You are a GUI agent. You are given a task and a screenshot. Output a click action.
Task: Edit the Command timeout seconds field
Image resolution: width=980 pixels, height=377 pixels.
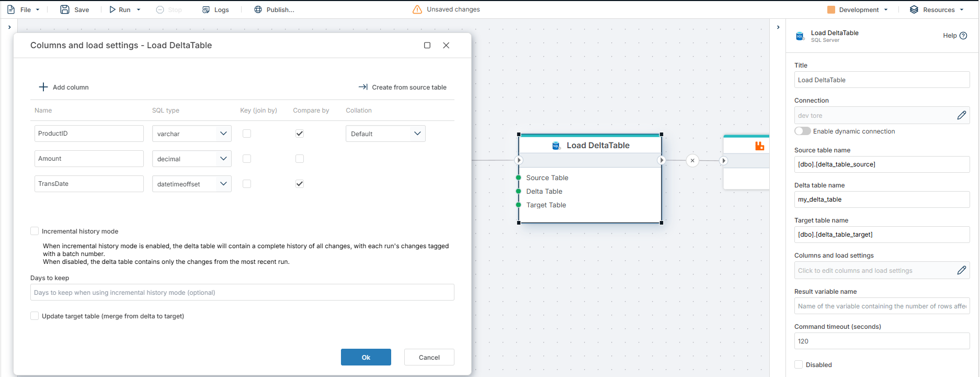(x=882, y=341)
